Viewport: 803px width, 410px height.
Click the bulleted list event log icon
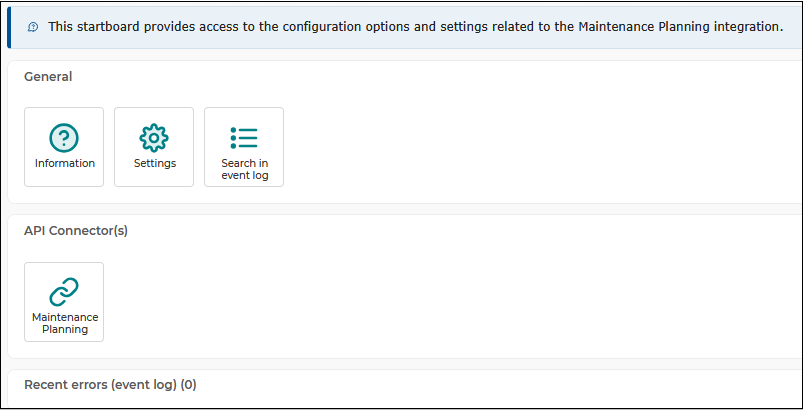(244, 138)
